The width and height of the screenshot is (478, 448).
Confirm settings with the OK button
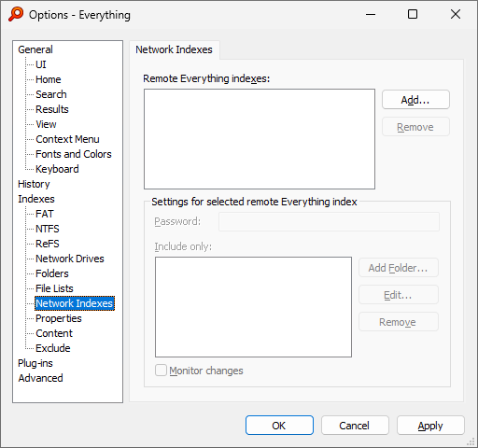click(279, 426)
